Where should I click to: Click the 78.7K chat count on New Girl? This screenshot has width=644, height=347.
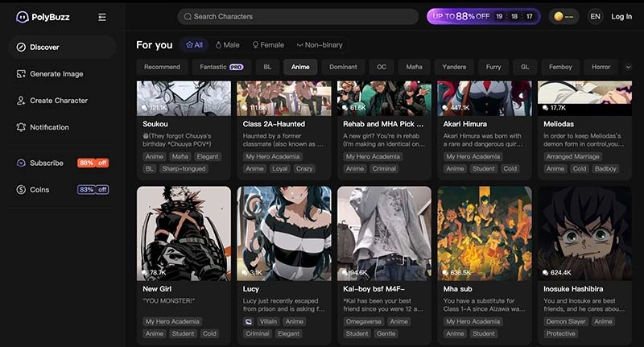pos(154,273)
